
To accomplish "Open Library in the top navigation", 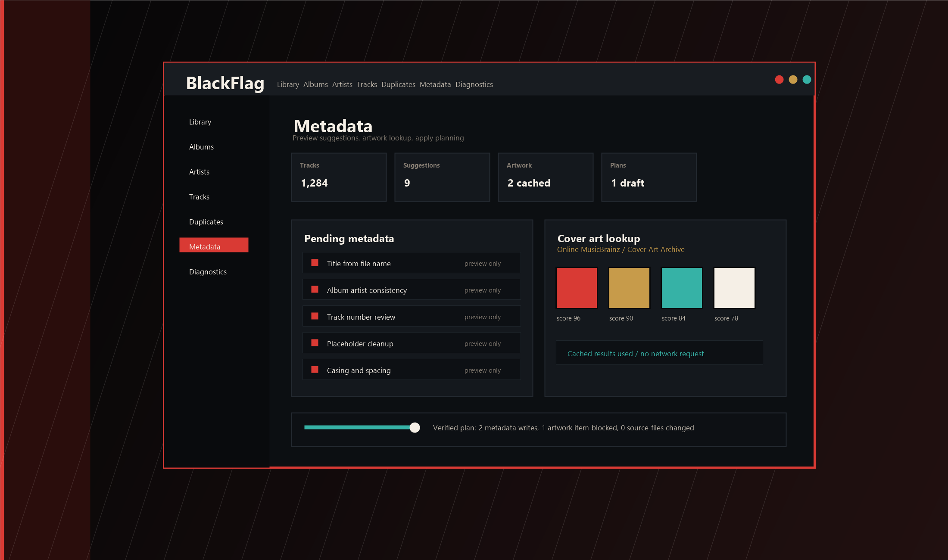I will (288, 84).
